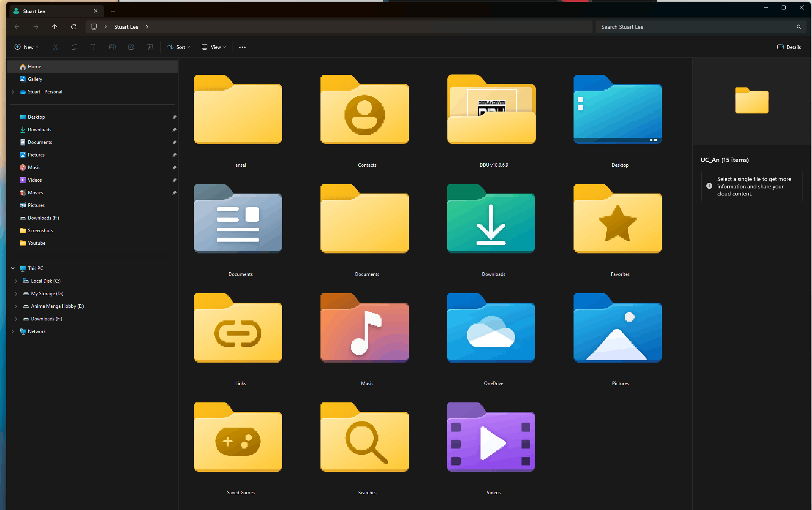Click the Rename icon in toolbar
Image resolution: width=812 pixels, height=510 pixels.
(x=112, y=47)
